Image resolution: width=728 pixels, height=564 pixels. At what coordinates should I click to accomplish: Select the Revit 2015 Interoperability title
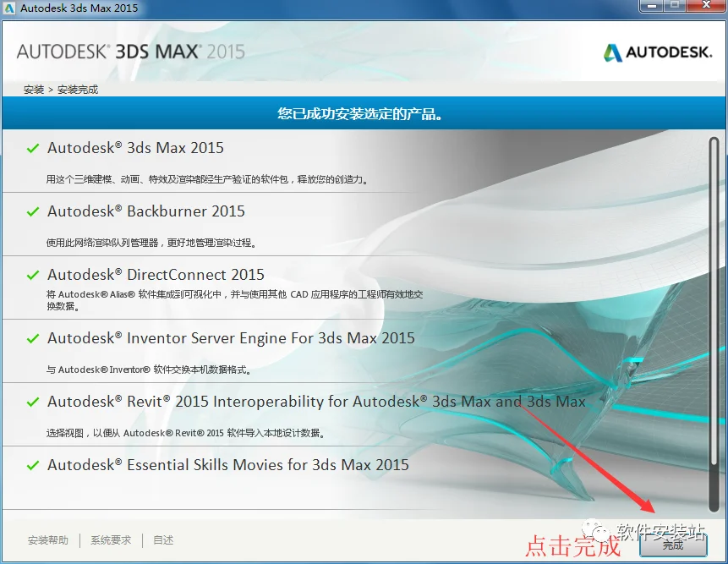point(316,401)
